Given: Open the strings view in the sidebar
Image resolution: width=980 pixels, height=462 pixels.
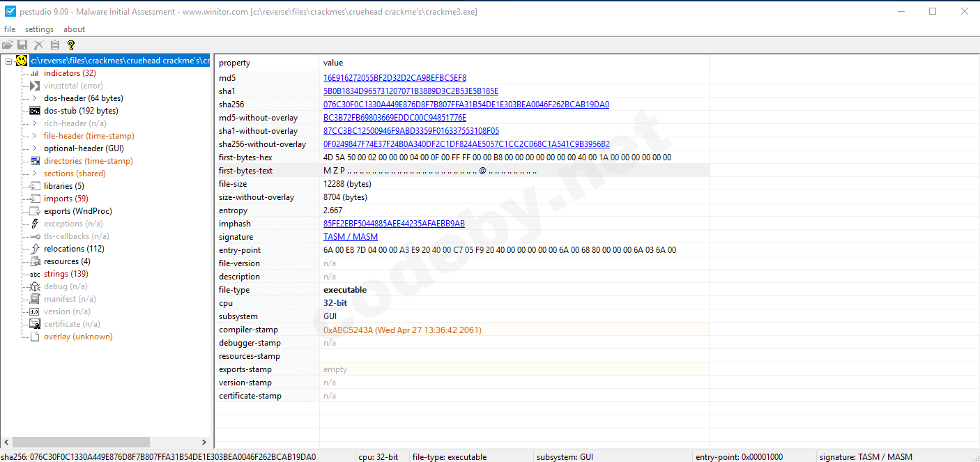Looking at the screenshot, I should click(x=72, y=273).
